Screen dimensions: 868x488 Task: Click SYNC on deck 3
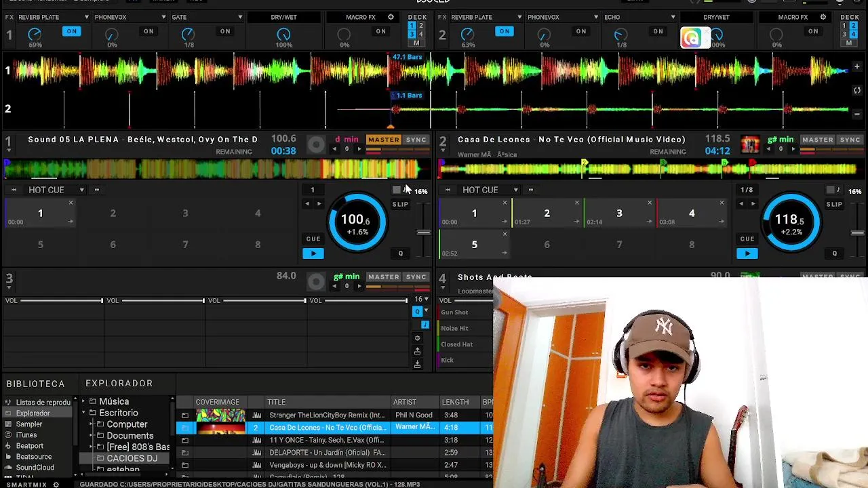tap(416, 277)
